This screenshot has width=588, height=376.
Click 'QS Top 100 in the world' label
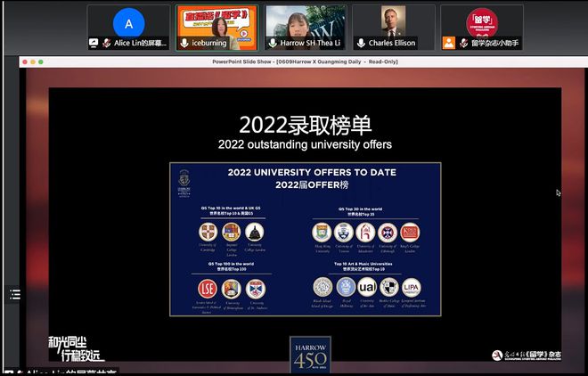231,264
